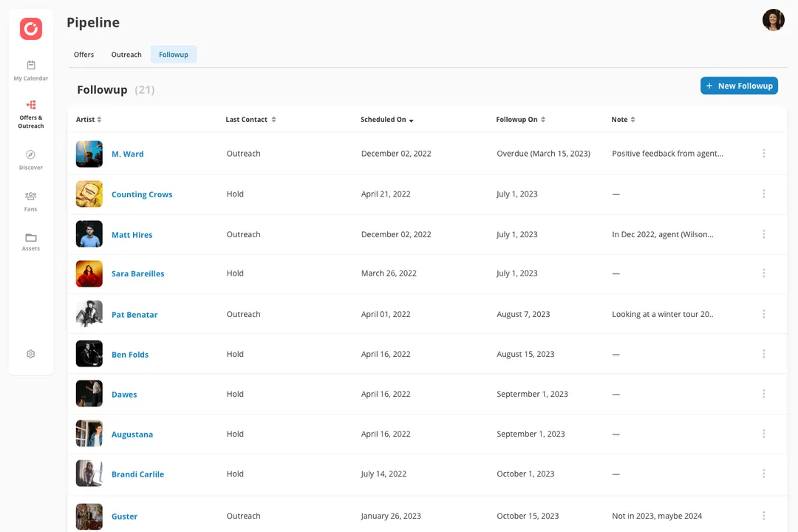Open the Pat Benatar artist link

[134, 315]
